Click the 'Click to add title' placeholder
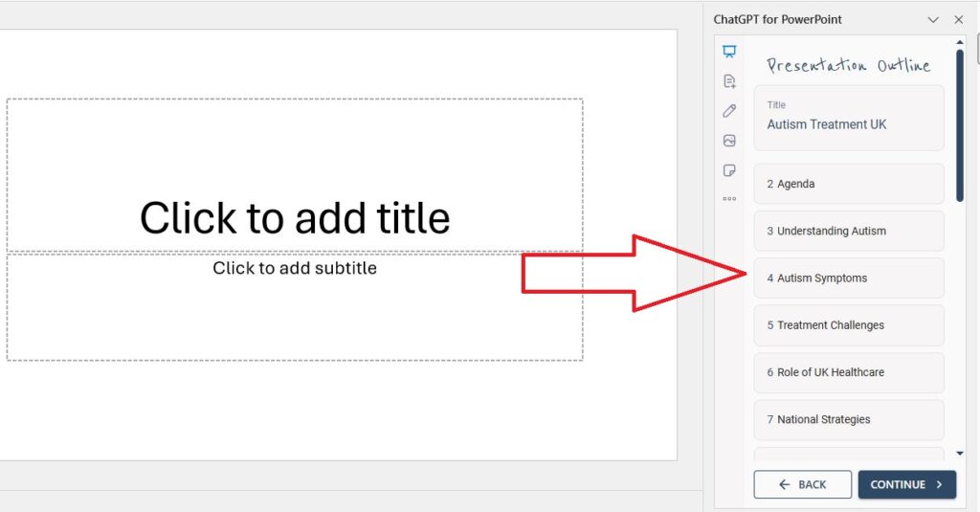The height and width of the screenshot is (512, 980). 295,175
